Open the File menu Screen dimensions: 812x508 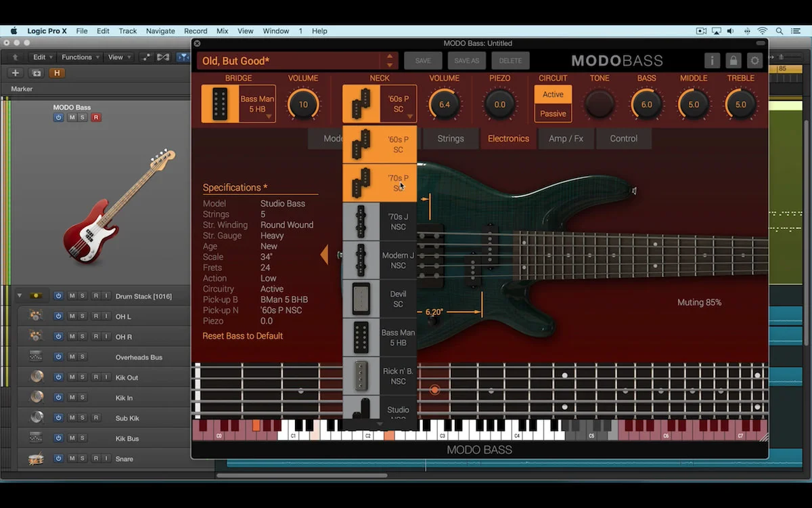click(82, 31)
